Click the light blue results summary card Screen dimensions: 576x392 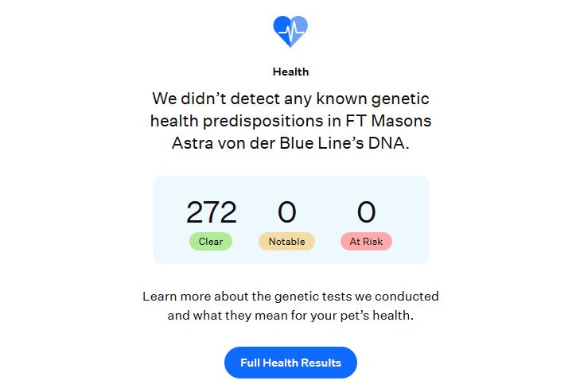pos(290,219)
